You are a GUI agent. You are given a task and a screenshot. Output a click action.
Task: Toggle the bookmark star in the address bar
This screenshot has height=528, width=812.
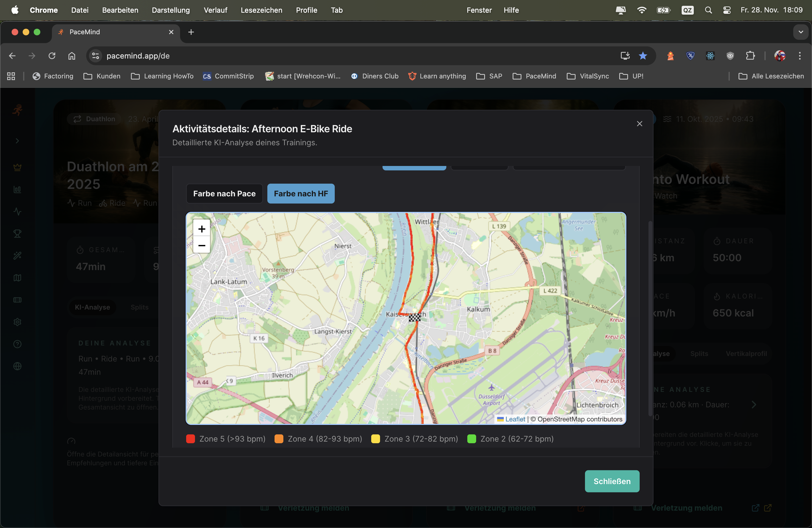click(643, 56)
